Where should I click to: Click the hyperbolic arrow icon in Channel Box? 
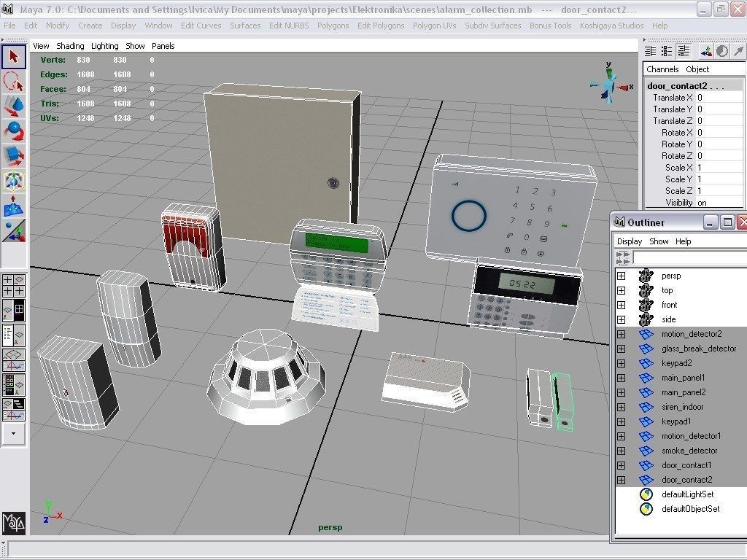738,51
